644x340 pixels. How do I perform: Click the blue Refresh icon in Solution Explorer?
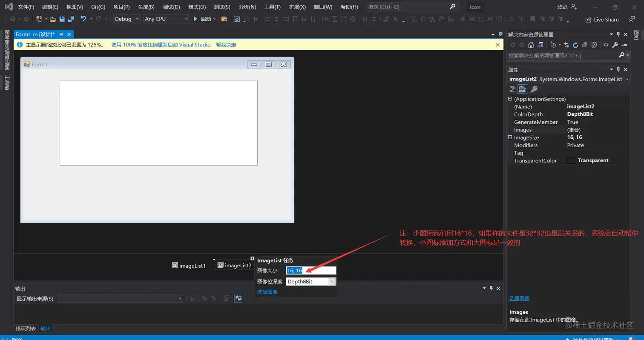point(575,45)
